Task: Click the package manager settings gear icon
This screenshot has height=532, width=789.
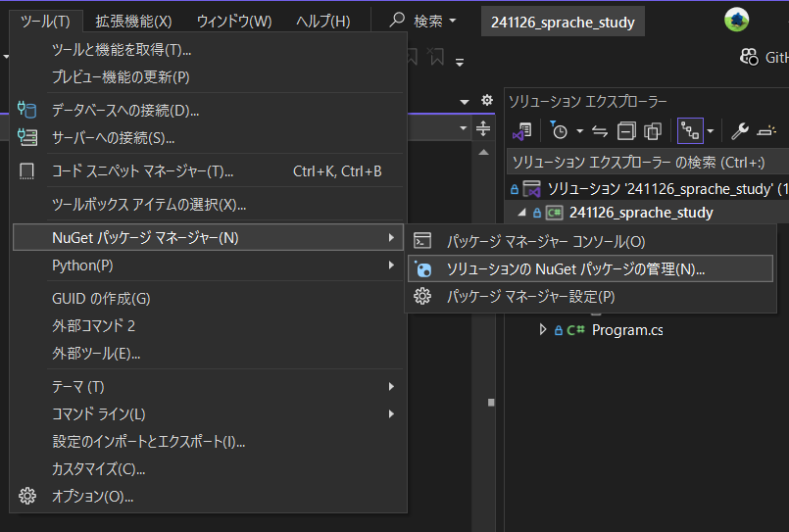Action: [422, 297]
